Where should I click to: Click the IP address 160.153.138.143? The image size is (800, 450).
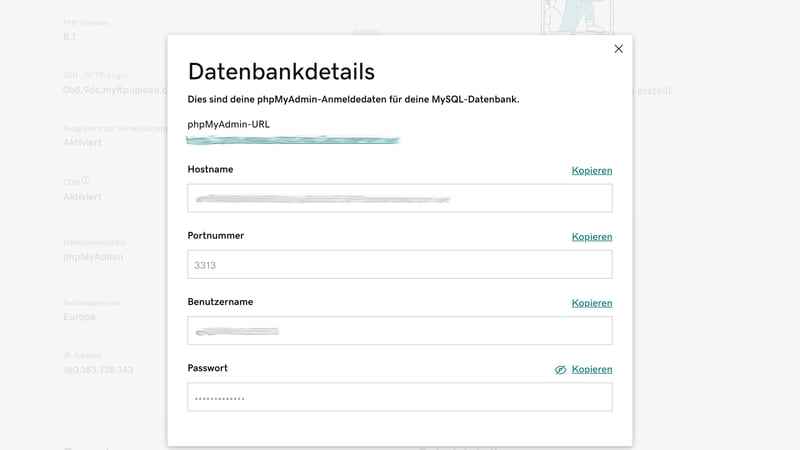[98, 370]
